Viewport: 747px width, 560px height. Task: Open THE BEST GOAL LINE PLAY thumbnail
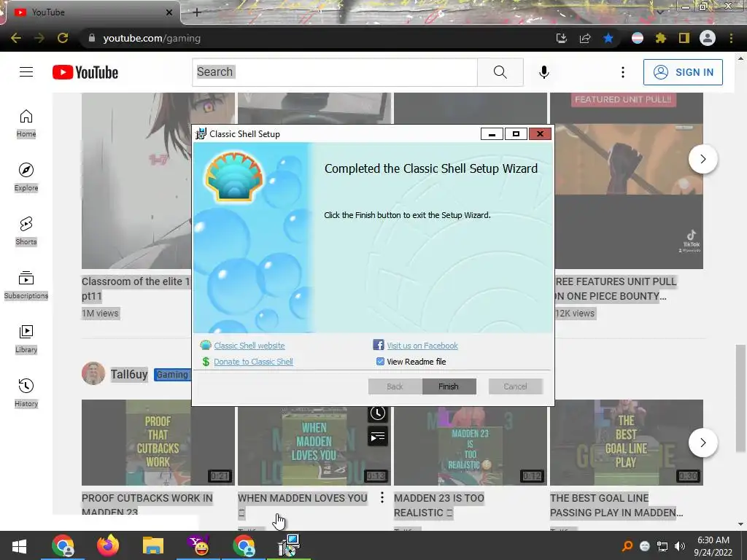coord(627,443)
